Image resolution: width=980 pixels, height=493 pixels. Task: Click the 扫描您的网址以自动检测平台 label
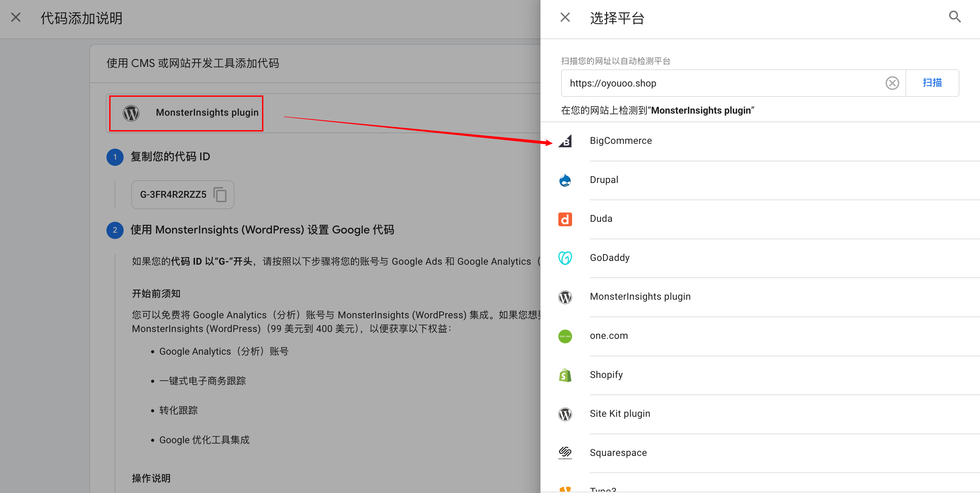(616, 61)
